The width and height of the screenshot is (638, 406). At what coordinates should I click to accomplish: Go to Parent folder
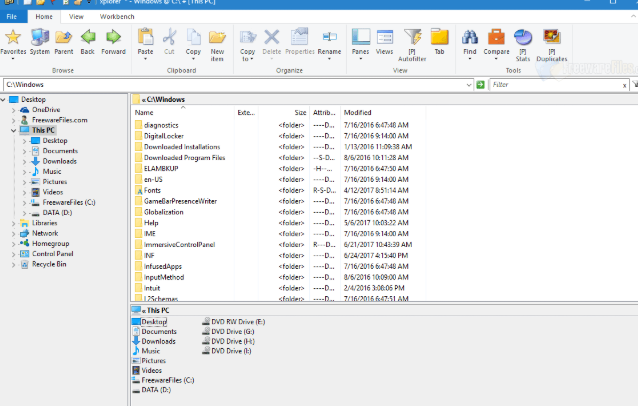pyautogui.click(x=63, y=37)
